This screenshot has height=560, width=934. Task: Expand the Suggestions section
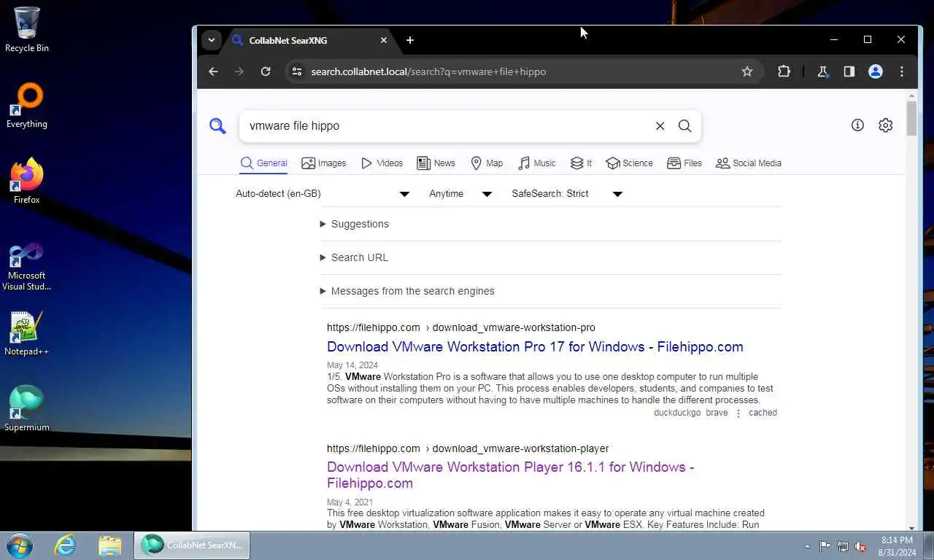pyautogui.click(x=355, y=224)
